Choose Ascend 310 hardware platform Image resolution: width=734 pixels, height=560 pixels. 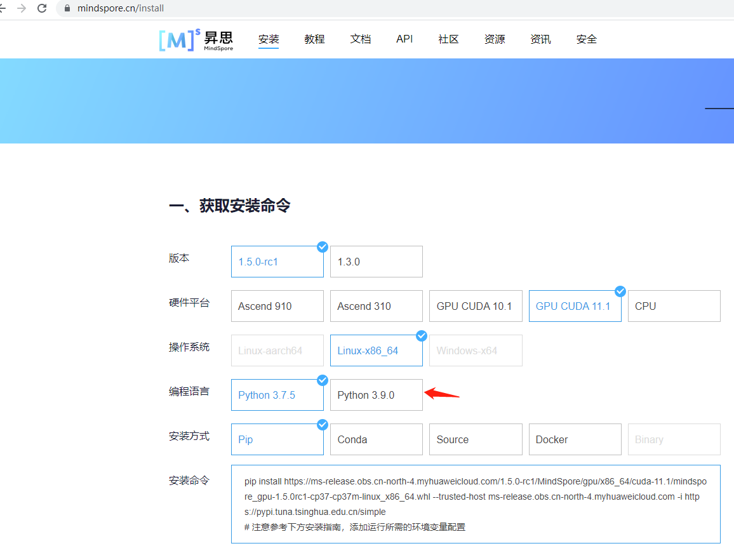tap(377, 306)
